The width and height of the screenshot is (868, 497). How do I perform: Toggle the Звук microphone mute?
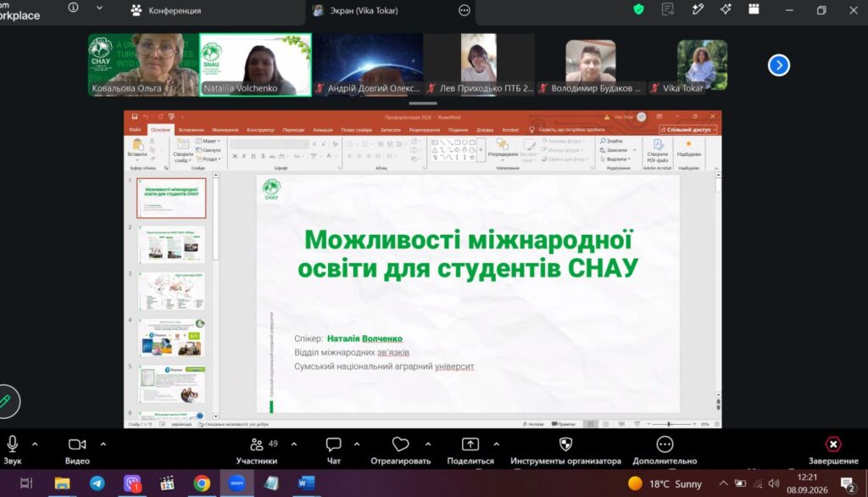pyautogui.click(x=13, y=444)
